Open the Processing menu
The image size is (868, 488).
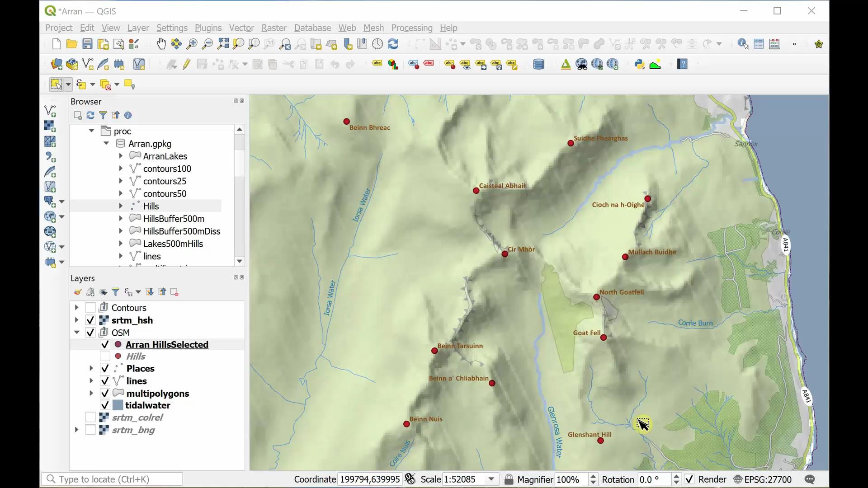tap(411, 28)
